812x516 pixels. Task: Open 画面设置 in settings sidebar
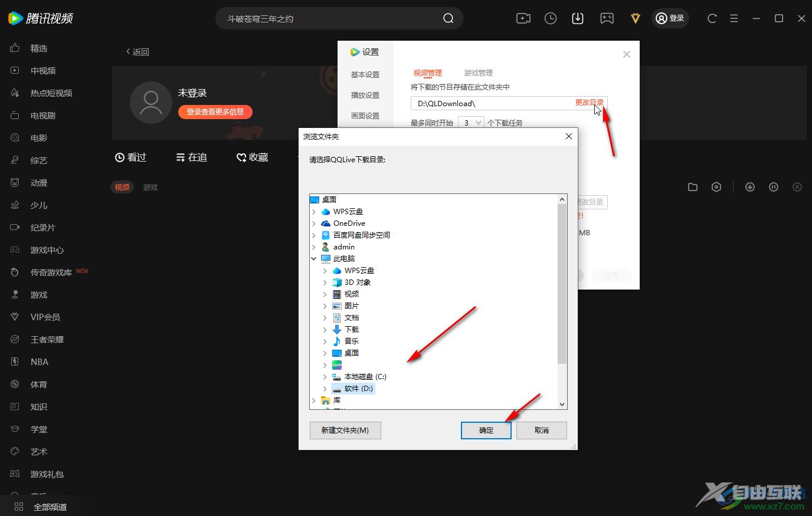pyautogui.click(x=365, y=116)
